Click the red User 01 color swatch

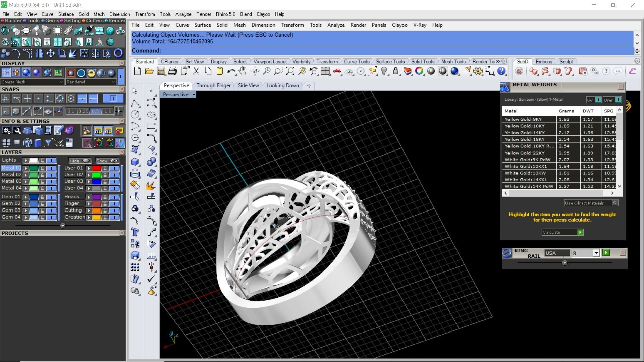97,168
